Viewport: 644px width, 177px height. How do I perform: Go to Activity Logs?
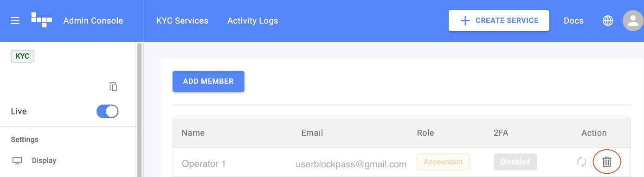tap(252, 21)
